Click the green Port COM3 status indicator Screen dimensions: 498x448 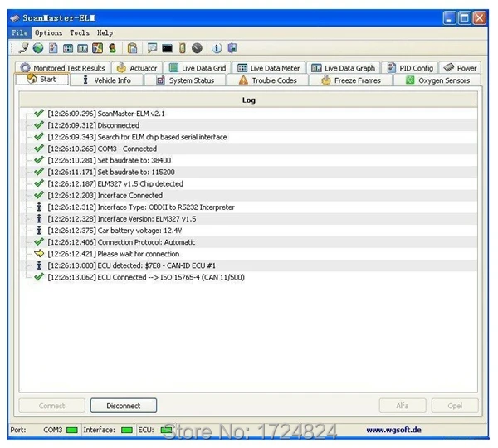tap(72, 431)
